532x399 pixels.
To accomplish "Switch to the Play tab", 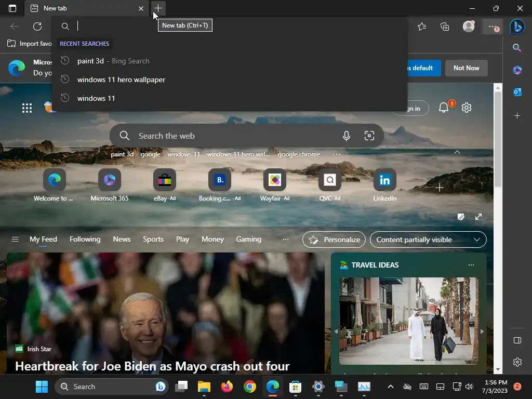I will 182,239.
